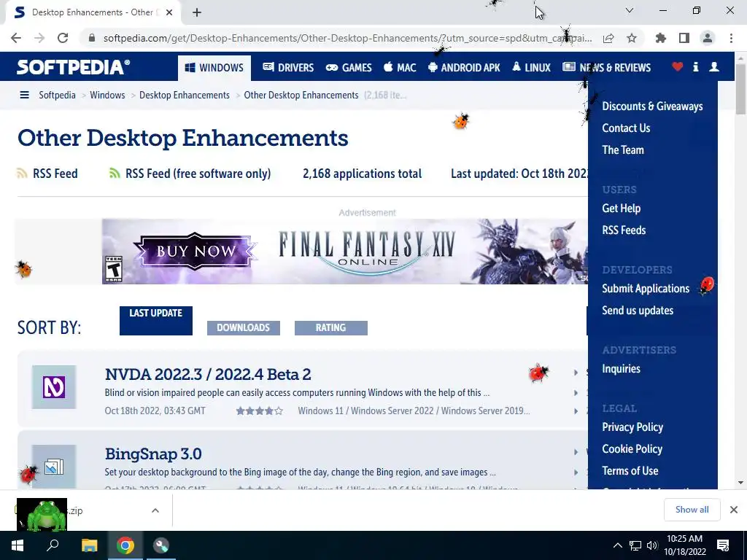The height and width of the screenshot is (560, 747).
Task: Click Desktop Enhancements breadcrumb
Action: pos(185,96)
